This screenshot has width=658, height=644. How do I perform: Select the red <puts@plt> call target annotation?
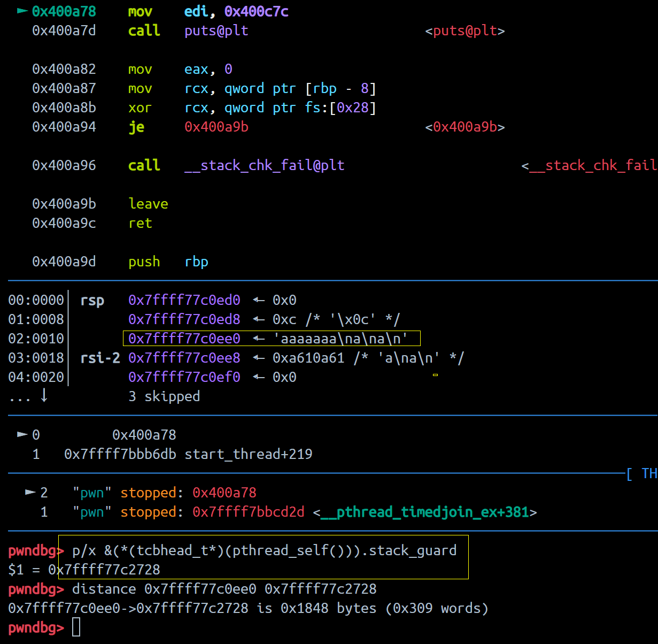click(x=465, y=30)
